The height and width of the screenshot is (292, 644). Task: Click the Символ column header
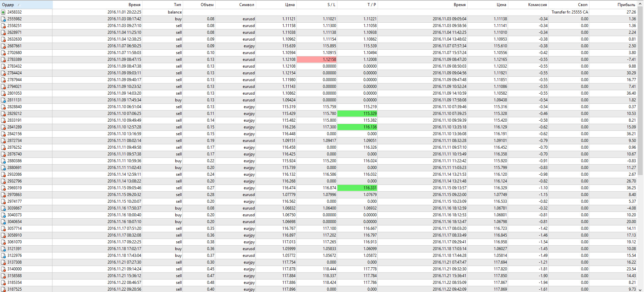coord(236,5)
